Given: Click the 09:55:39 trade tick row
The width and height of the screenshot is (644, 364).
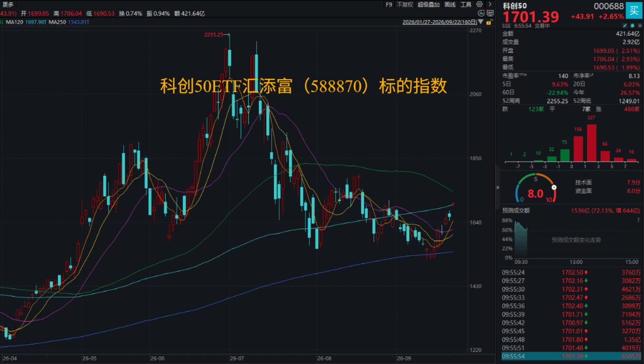Looking at the screenshot, I should pos(571,315).
